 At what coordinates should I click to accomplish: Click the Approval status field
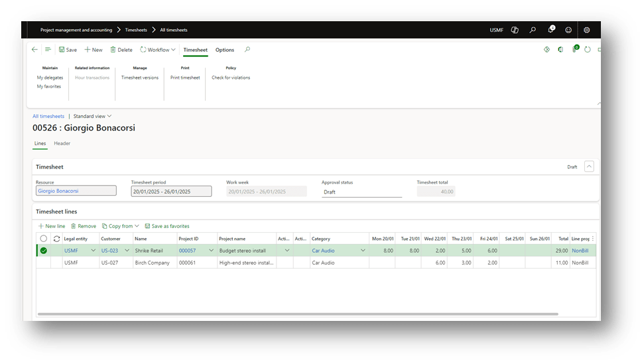[x=361, y=192]
